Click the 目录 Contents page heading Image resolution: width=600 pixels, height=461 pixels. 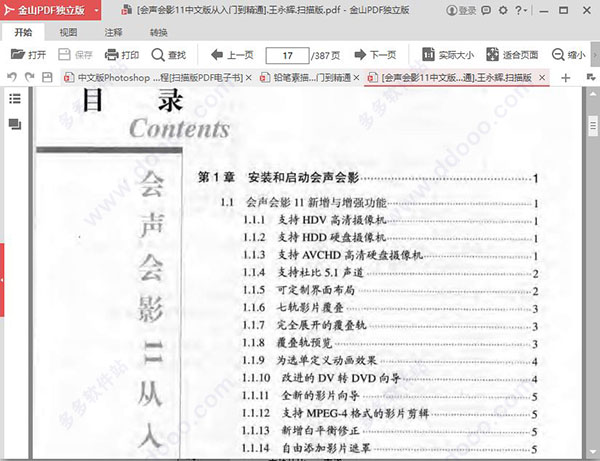pos(156,114)
